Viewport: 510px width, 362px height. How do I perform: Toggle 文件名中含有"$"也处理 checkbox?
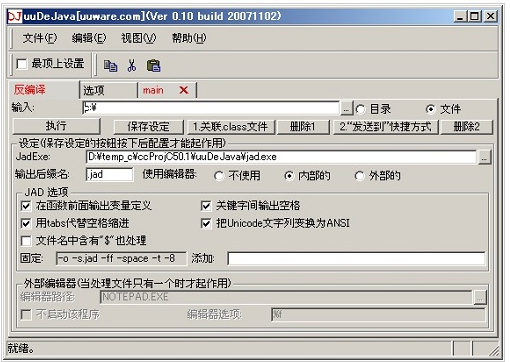coord(26,241)
